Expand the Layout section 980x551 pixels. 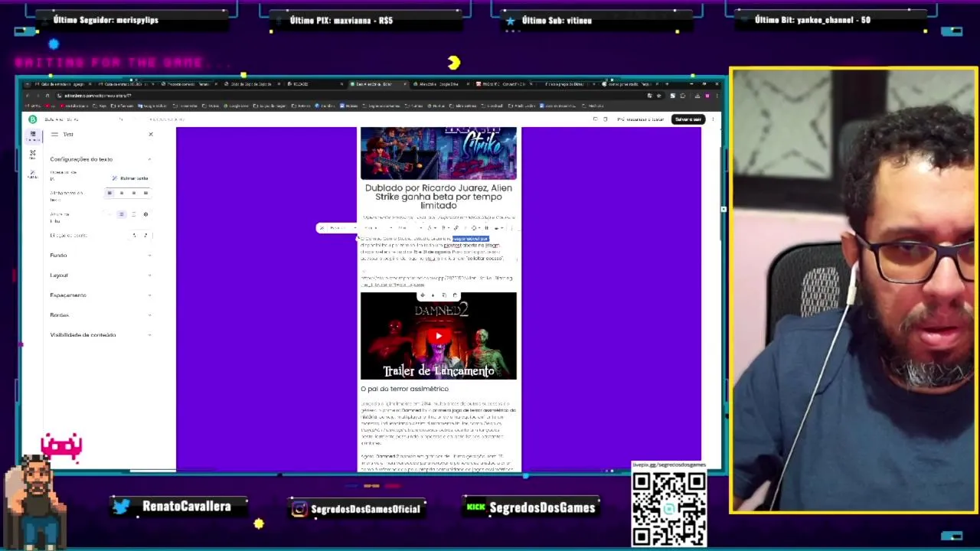pos(100,275)
